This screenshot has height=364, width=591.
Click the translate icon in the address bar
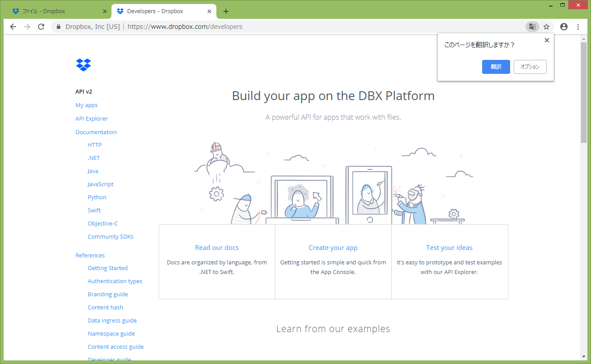pos(532,27)
